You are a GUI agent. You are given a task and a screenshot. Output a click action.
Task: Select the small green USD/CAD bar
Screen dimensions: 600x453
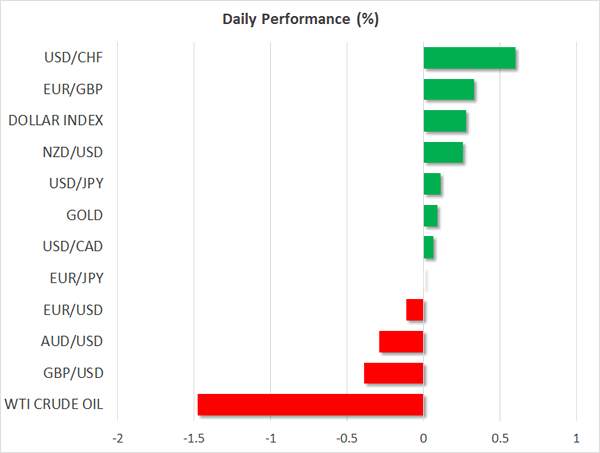pos(428,247)
